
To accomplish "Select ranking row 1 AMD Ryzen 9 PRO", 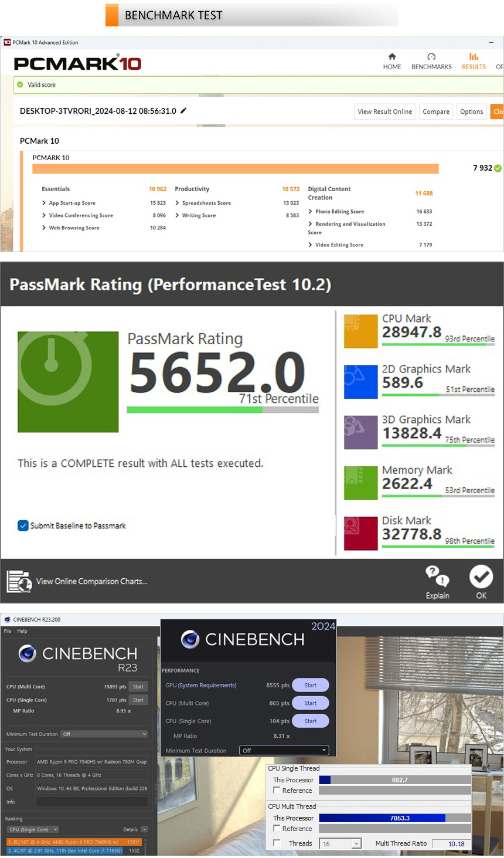I will point(74,842).
